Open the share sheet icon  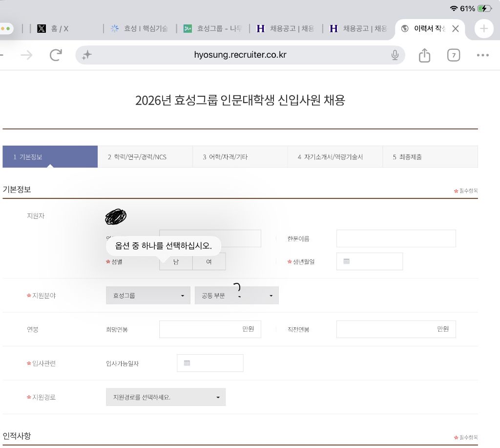pos(424,55)
